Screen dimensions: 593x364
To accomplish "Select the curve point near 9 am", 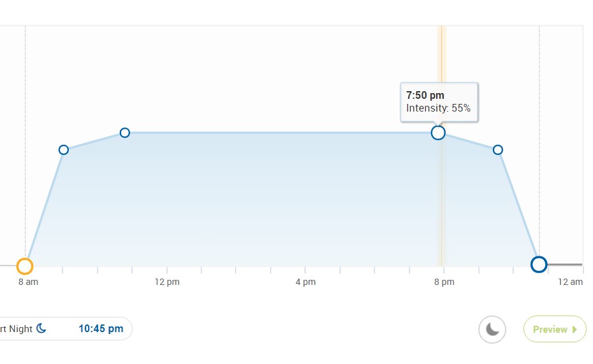I will (64, 150).
